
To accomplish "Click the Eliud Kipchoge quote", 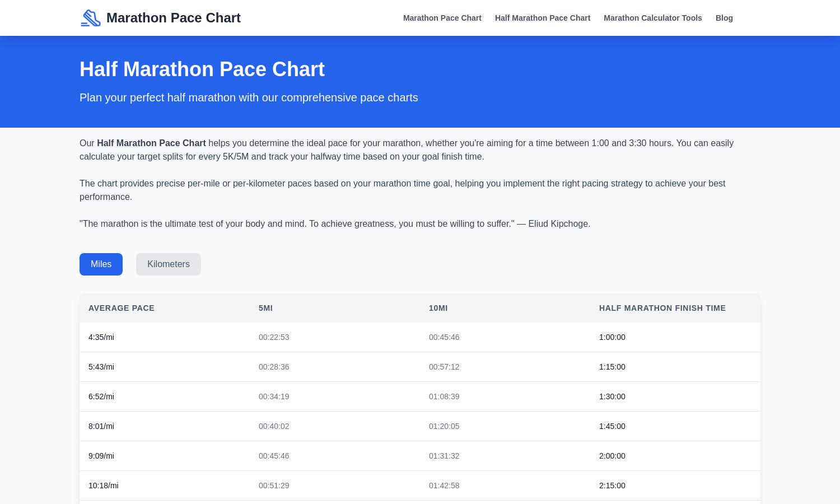I will [335, 224].
